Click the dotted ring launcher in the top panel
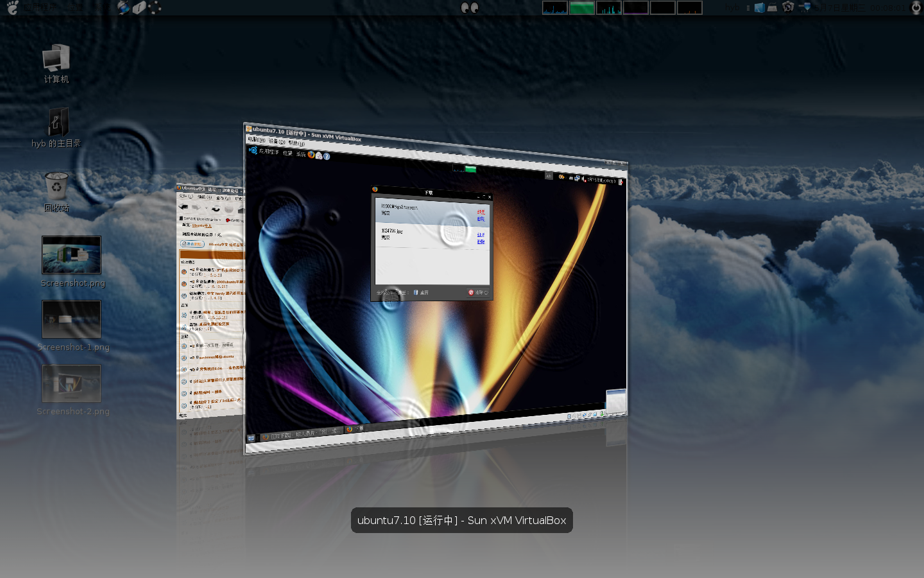This screenshot has width=924, height=578. click(x=155, y=8)
